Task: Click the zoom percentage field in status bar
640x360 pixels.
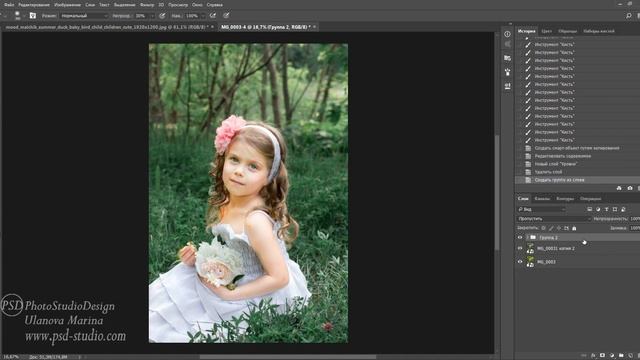Action: (11, 357)
